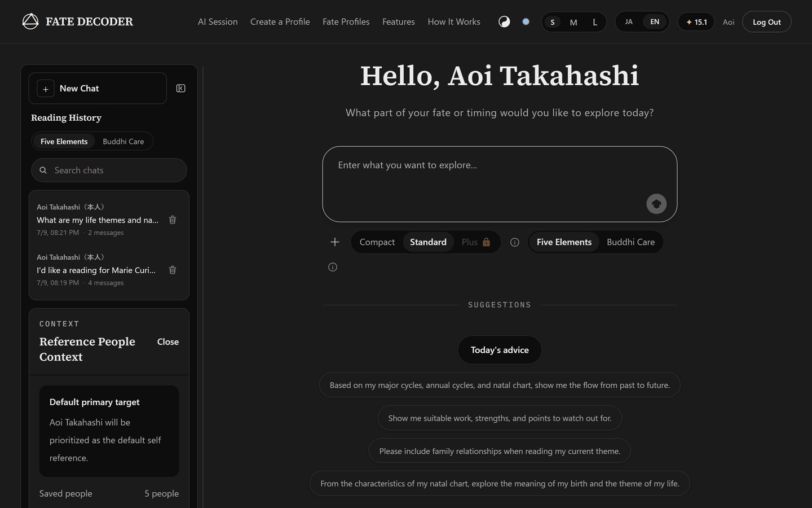Click the Default primary target card
The image size is (812, 508).
point(109,431)
